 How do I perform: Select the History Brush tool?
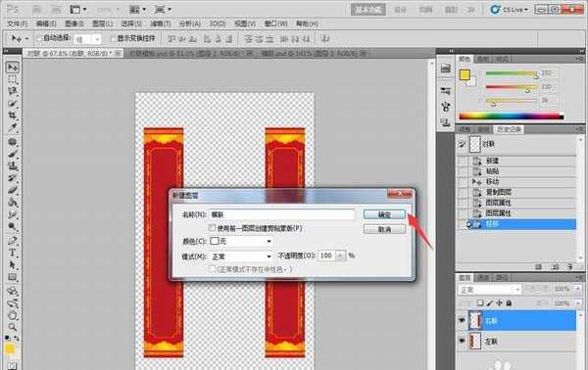[x=13, y=178]
